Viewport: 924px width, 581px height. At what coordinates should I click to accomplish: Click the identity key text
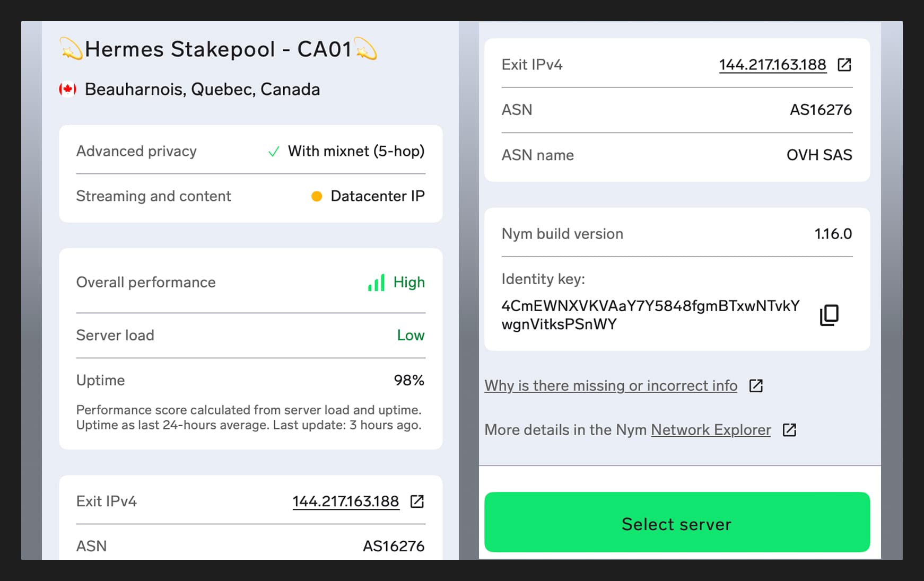pos(650,315)
